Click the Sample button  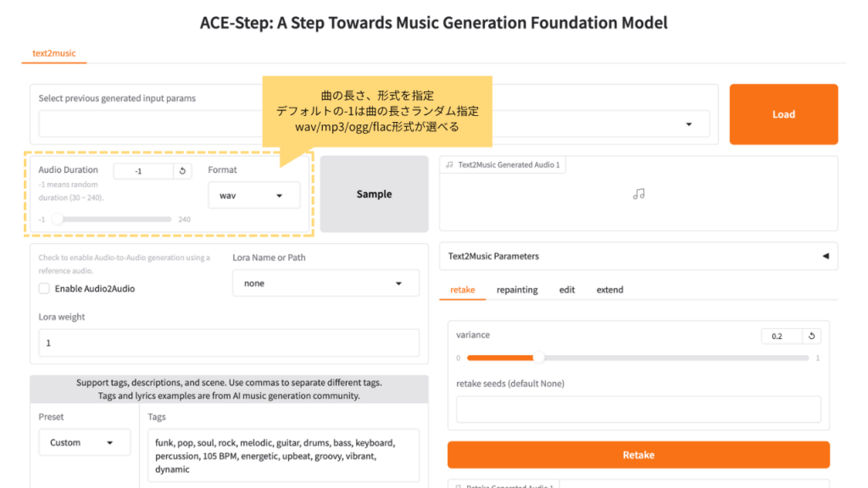tap(374, 194)
